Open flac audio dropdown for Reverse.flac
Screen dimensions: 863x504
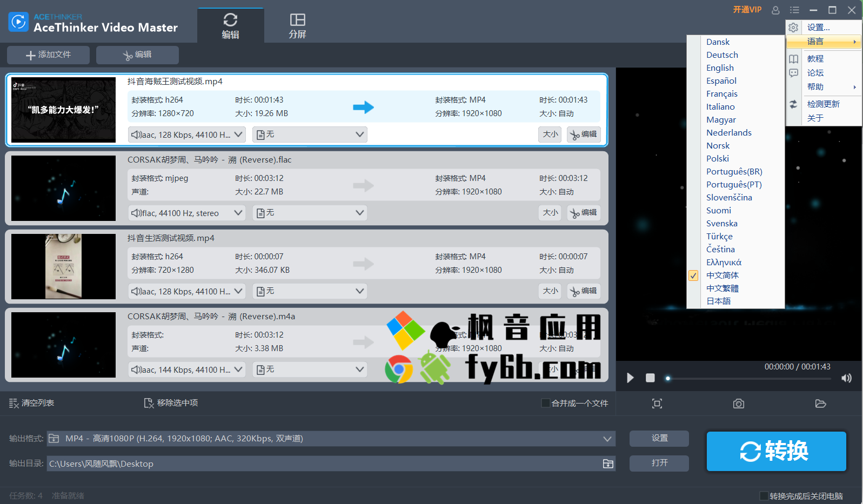pos(187,213)
